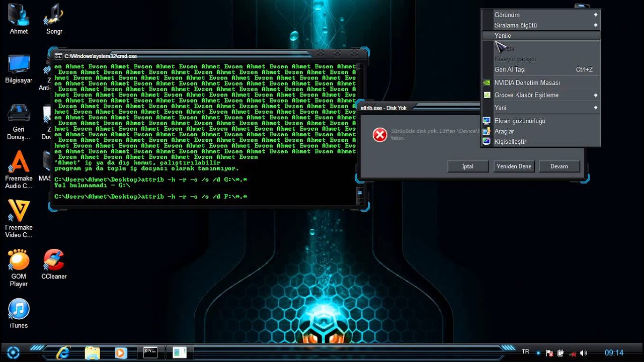The width and height of the screenshot is (644, 362).
Task: Click the cmd.exe title bar icon
Action: 58,56
